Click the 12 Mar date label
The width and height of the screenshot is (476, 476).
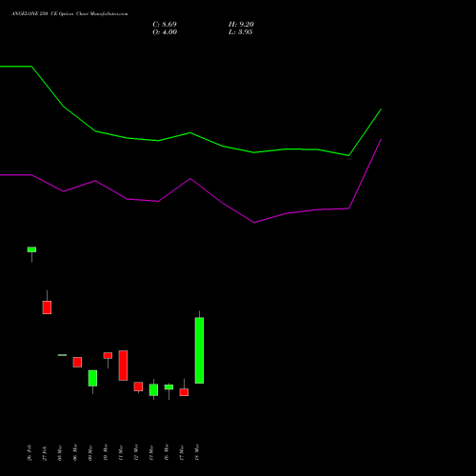point(136,452)
